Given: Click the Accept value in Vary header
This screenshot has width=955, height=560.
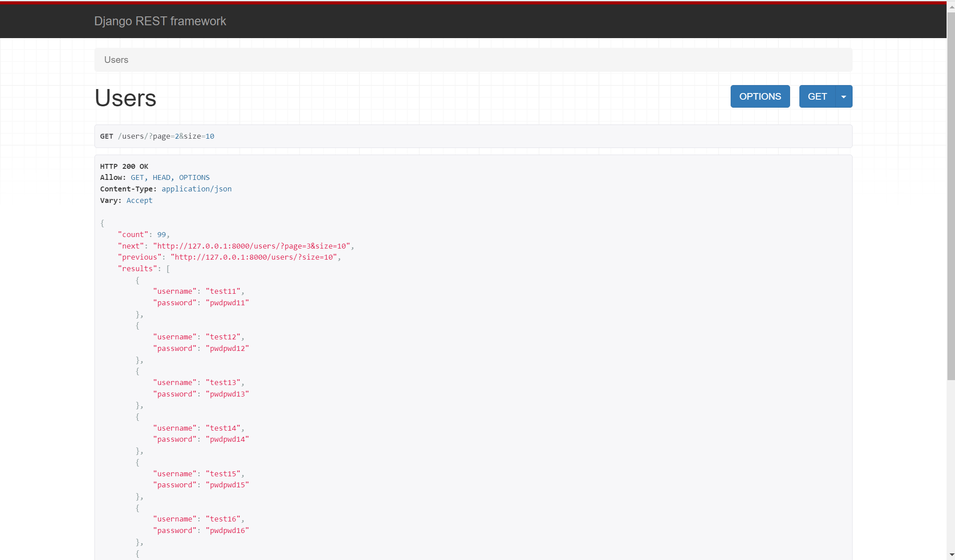Looking at the screenshot, I should tap(139, 200).
